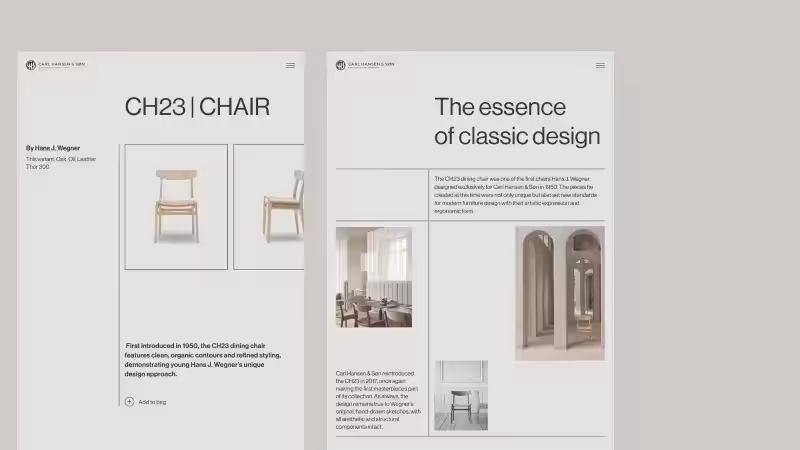Click the variant details Oak, Oil, Leather text

(61, 158)
